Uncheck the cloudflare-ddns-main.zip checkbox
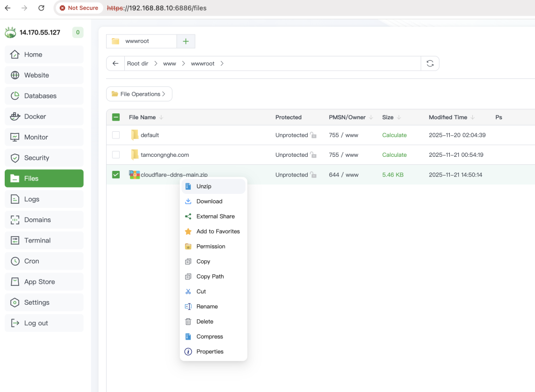 116,175
